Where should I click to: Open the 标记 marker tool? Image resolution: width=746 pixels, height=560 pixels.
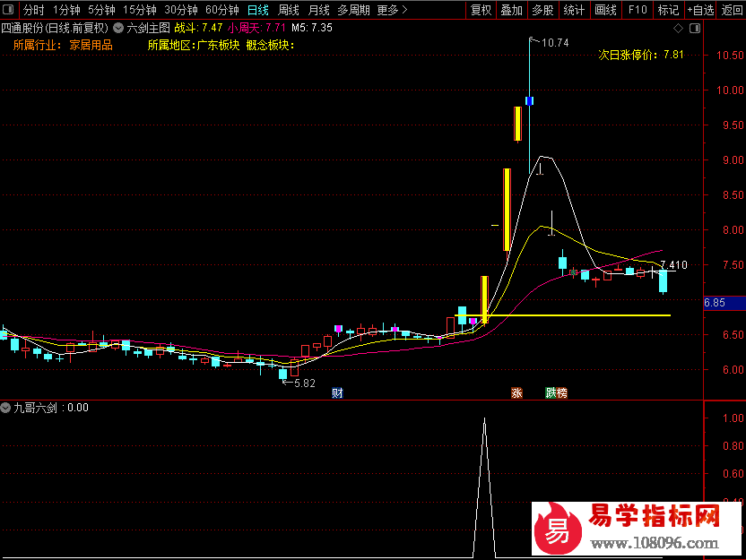click(668, 11)
